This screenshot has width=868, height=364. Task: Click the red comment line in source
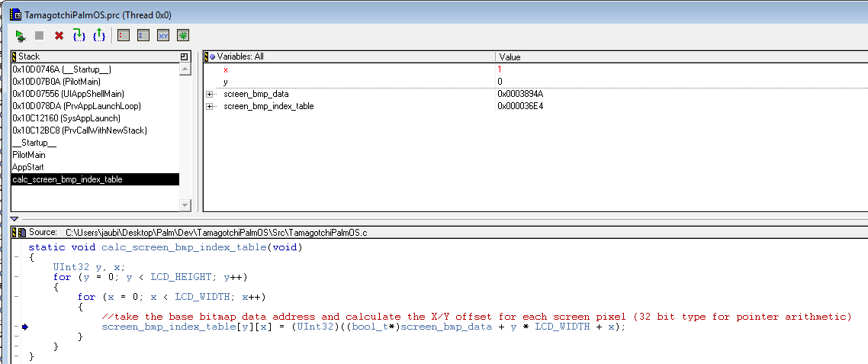tap(477, 317)
